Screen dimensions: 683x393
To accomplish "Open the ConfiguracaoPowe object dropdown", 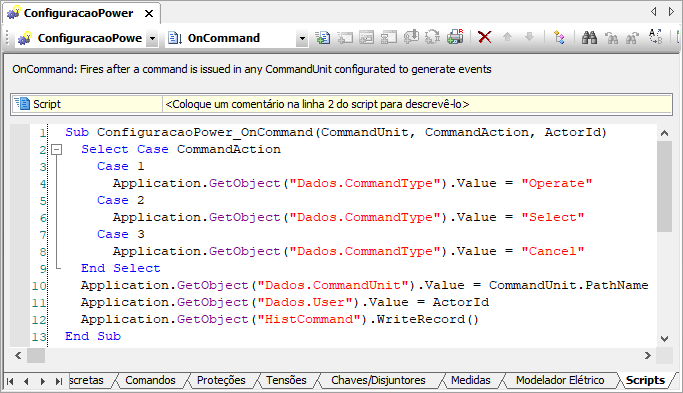I will (152, 38).
